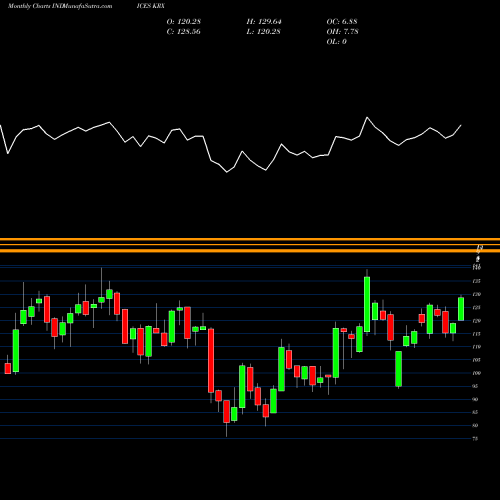Click the 'OL: 0' reading

pyautogui.click(x=337, y=42)
